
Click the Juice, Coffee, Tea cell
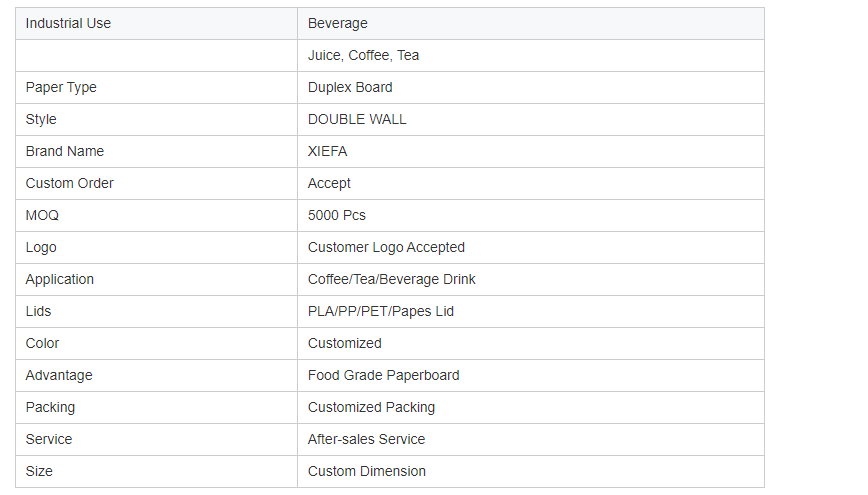531,55
